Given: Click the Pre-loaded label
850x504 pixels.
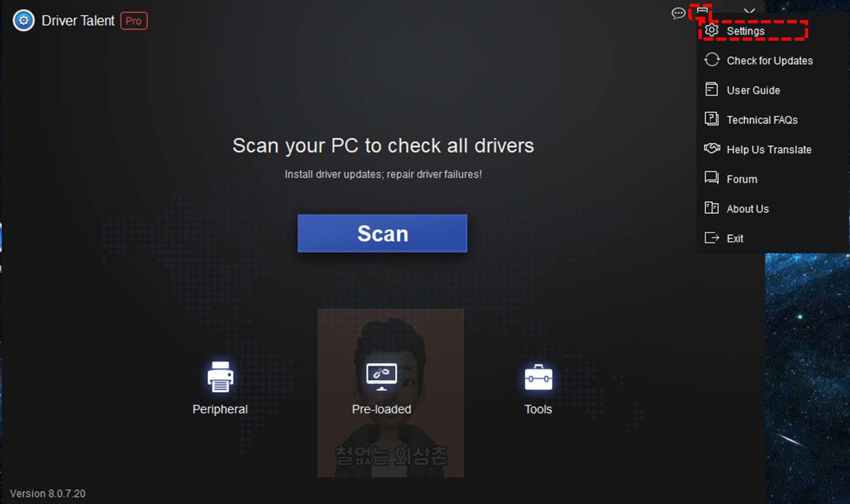Looking at the screenshot, I should click(x=382, y=409).
